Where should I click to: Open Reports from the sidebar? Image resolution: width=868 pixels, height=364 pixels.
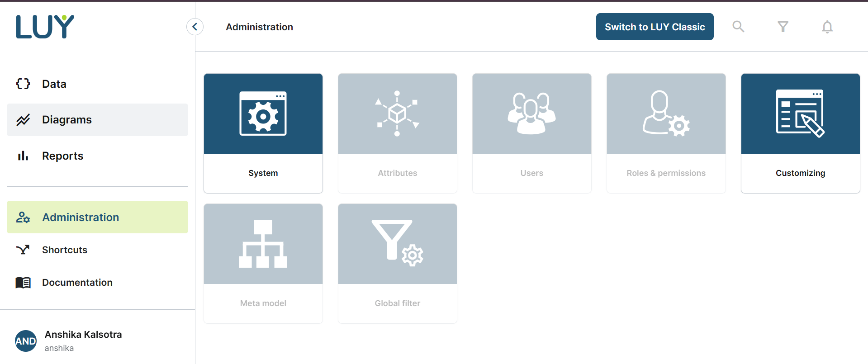click(62, 156)
